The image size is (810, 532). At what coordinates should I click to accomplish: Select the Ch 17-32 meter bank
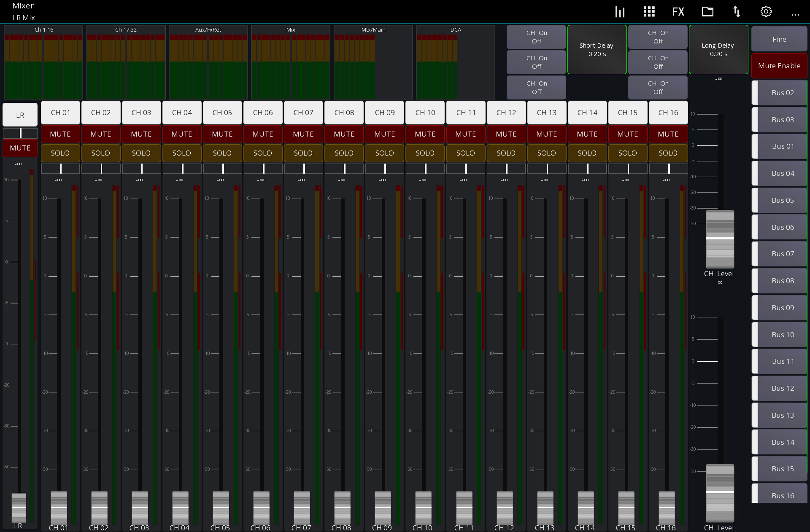(x=126, y=62)
